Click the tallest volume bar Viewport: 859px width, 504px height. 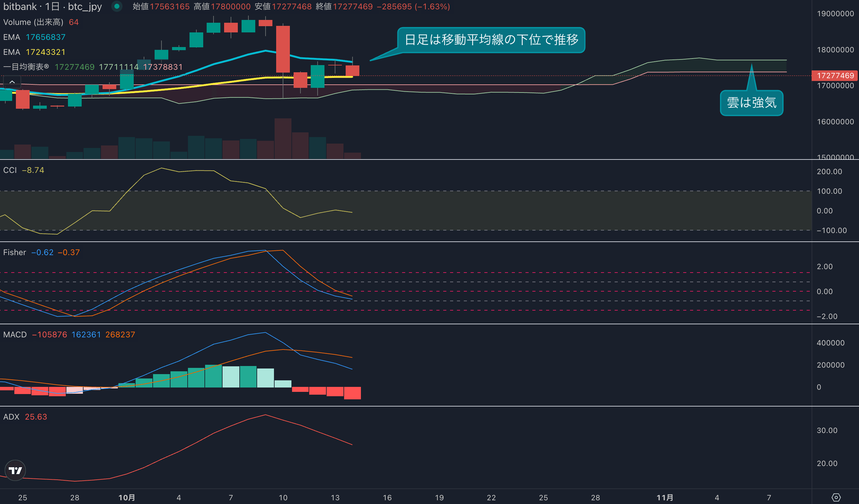coord(283,138)
